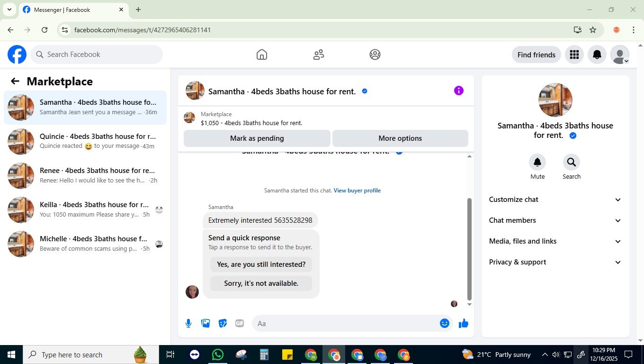
Task: Open More options for the listing
Action: pos(400,138)
